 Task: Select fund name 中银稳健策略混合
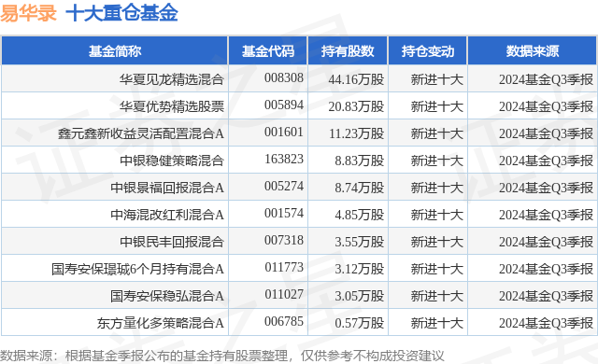click(172, 161)
